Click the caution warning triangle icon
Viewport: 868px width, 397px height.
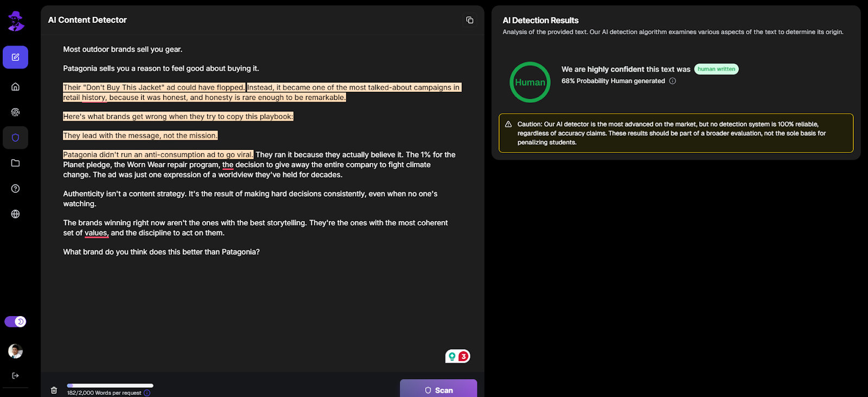point(508,124)
